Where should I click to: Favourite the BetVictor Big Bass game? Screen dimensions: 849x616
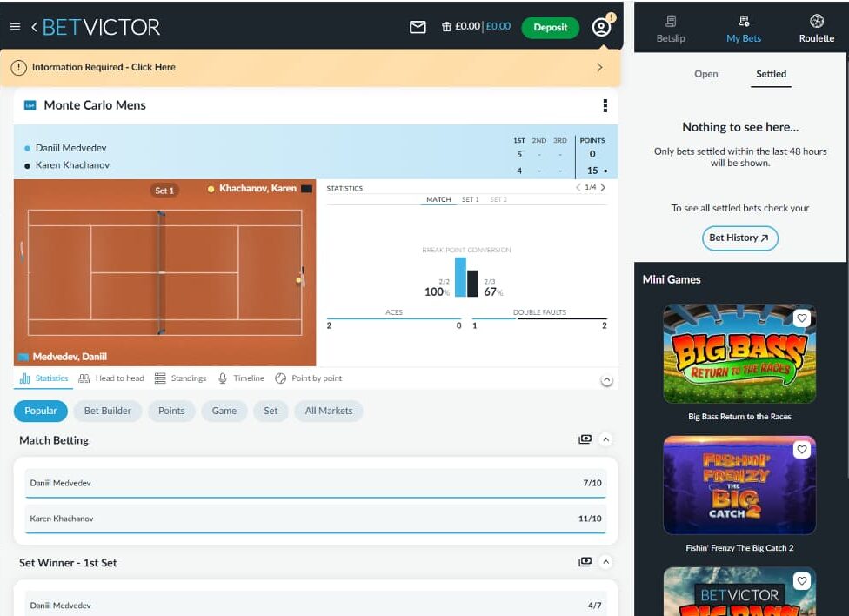tap(802, 581)
